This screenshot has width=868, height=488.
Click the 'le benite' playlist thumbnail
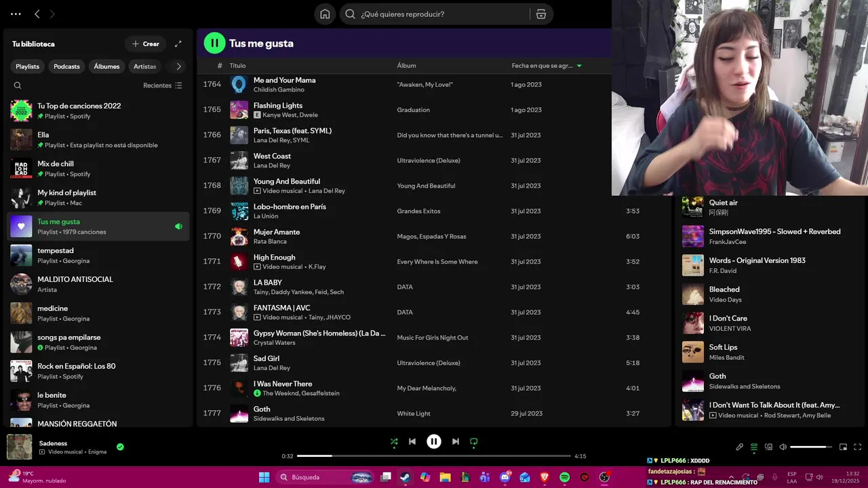(21, 400)
